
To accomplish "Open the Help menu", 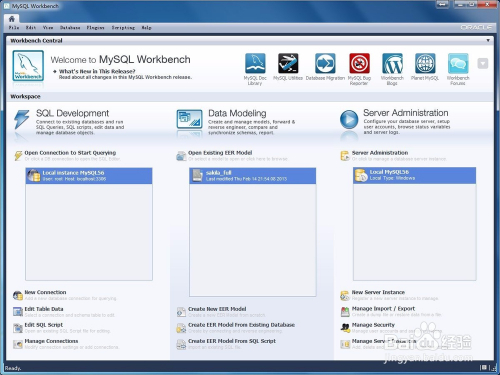I will pyautogui.click(x=146, y=28).
